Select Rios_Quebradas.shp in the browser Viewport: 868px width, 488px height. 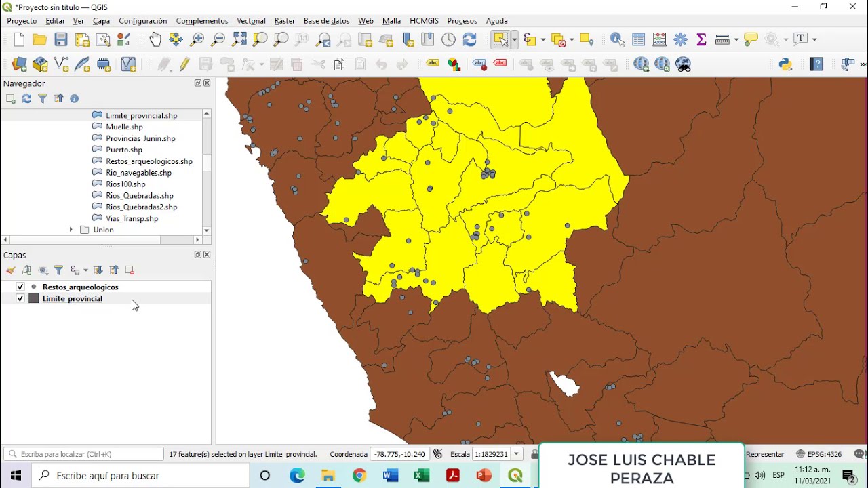(140, 195)
